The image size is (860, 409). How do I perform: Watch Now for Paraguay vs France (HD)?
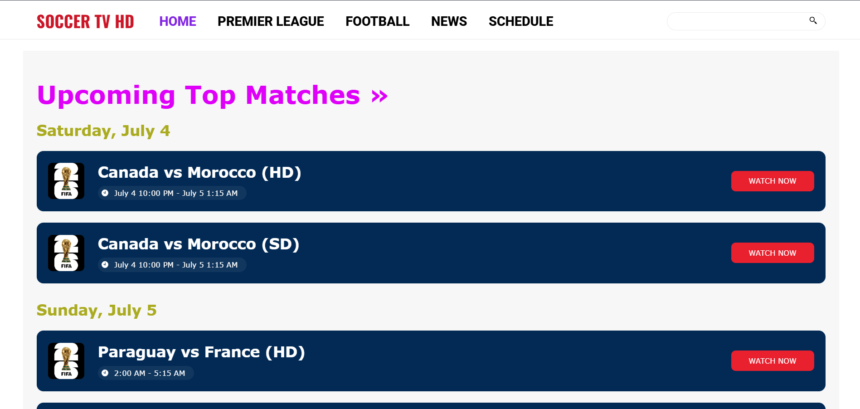tap(772, 361)
